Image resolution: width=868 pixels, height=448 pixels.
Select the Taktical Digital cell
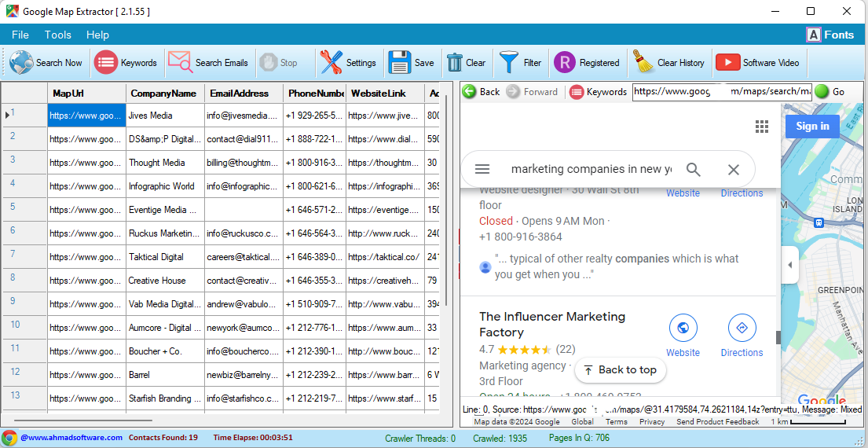click(x=165, y=257)
